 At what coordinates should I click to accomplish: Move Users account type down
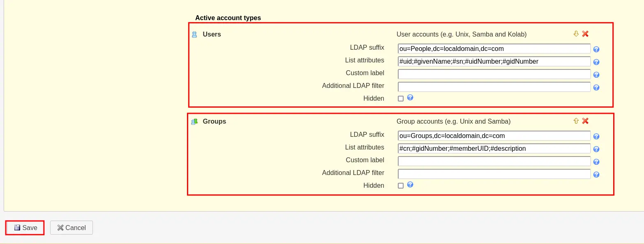[x=576, y=34]
